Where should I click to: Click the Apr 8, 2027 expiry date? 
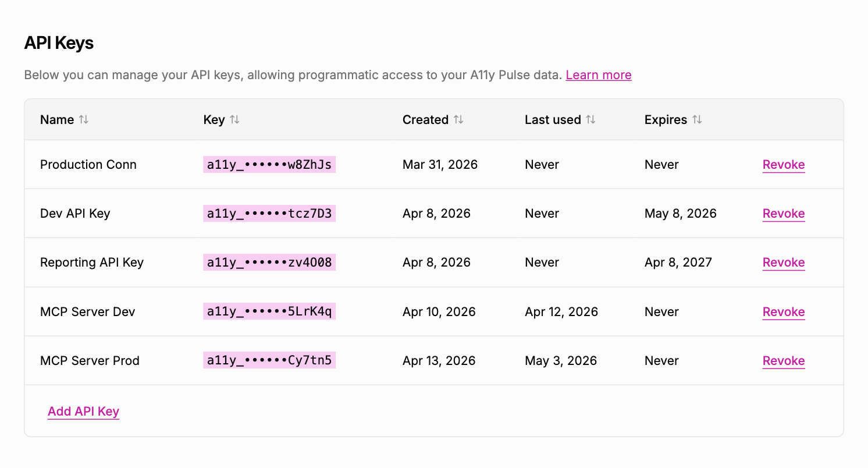tap(678, 263)
